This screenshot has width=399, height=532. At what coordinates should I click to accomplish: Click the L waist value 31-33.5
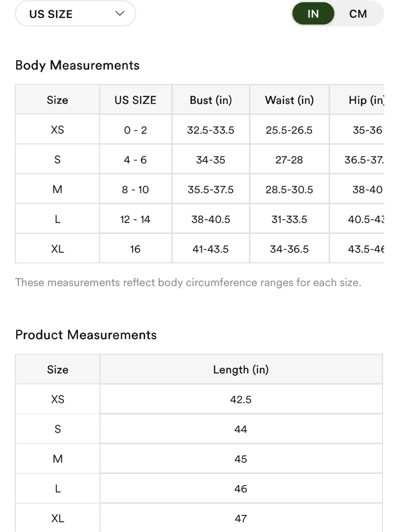[289, 219]
